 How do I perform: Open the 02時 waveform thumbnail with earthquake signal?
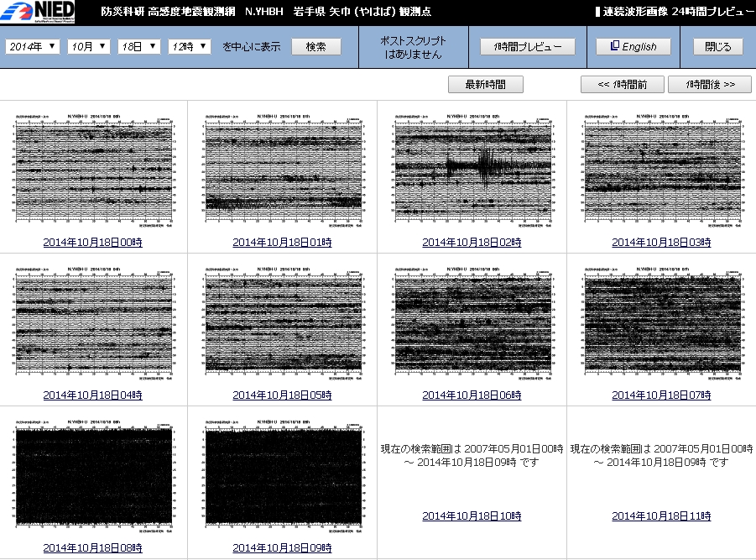tap(472, 170)
